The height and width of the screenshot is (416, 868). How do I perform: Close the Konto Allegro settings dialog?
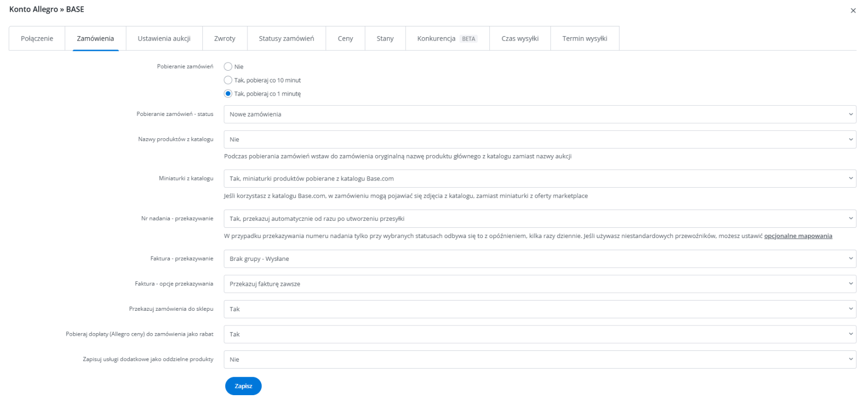point(853,11)
